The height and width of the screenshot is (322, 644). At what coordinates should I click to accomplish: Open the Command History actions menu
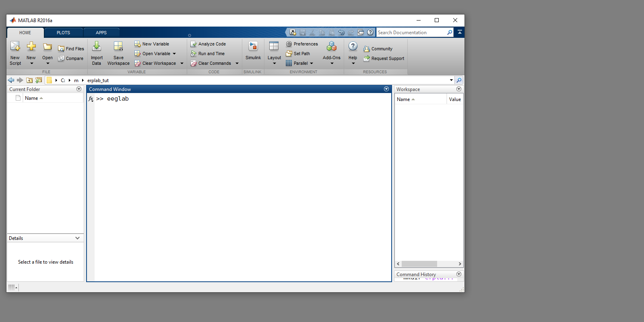point(459,274)
